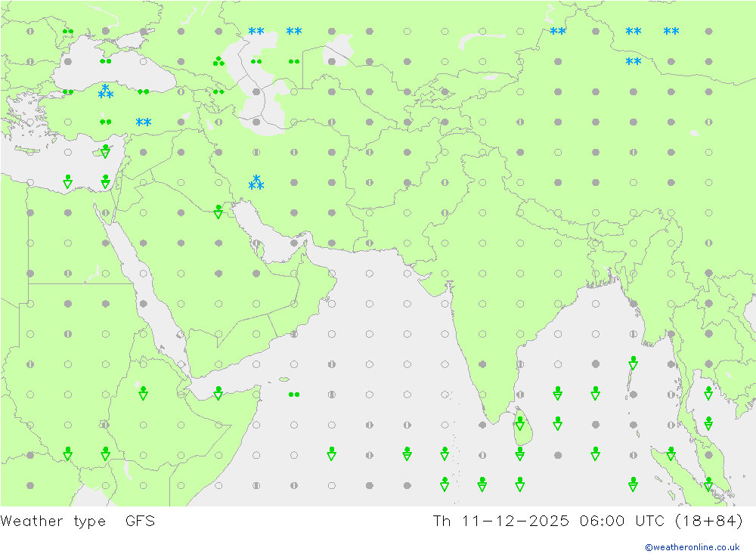Viewport: 756px width, 554px height.
Task: Click the shower symbol near Djibouti
Action: [218, 393]
